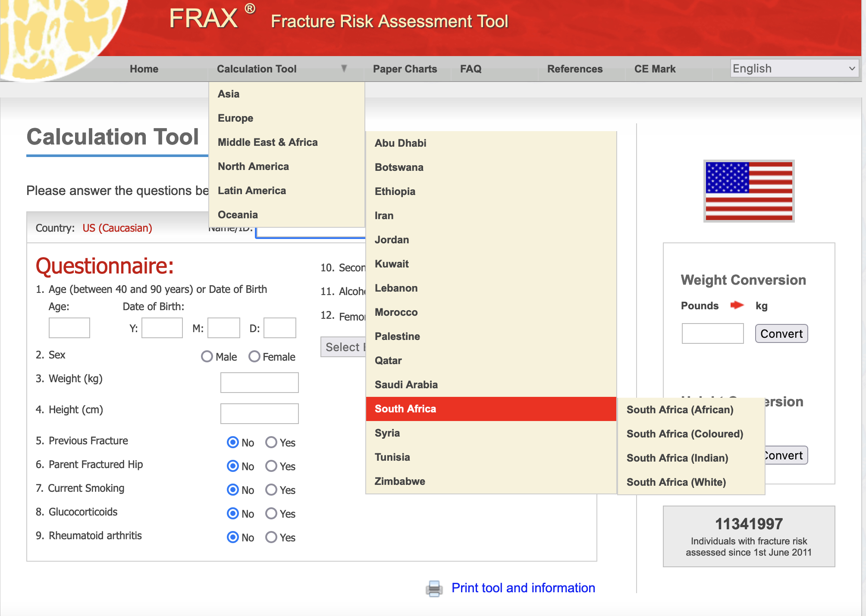866x616 pixels.
Task: Click the Calculation Tool menu arrow
Action: (344, 69)
